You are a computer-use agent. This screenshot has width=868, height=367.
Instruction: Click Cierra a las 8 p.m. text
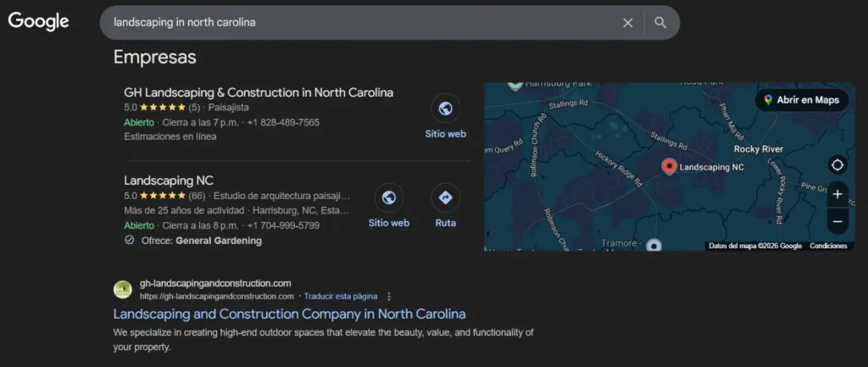200,225
